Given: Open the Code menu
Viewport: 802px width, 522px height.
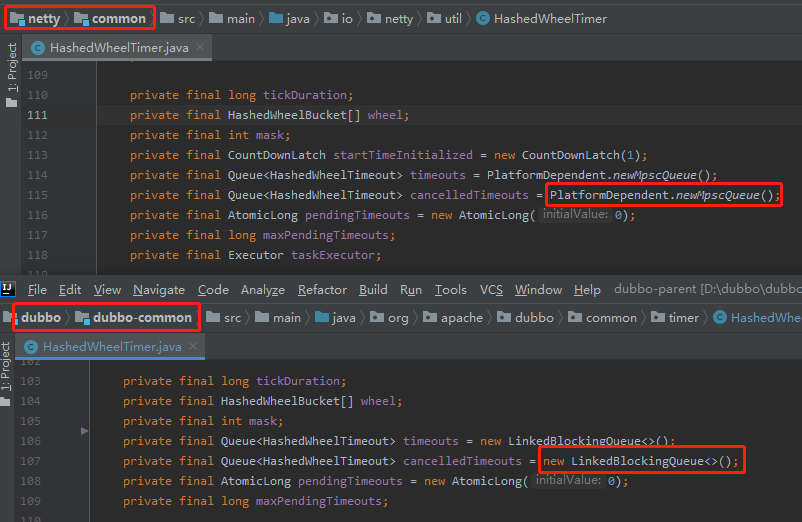Looking at the screenshot, I should point(213,290).
